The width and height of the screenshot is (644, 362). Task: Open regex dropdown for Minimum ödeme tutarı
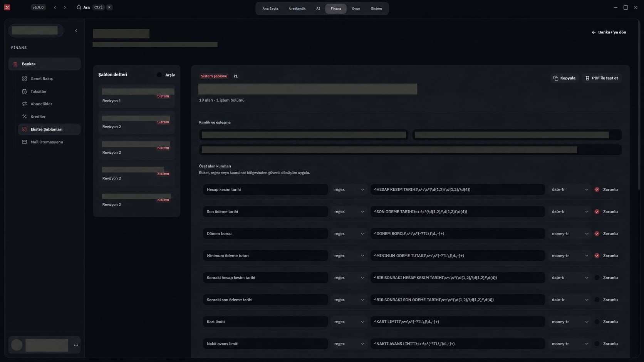point(349,256)
